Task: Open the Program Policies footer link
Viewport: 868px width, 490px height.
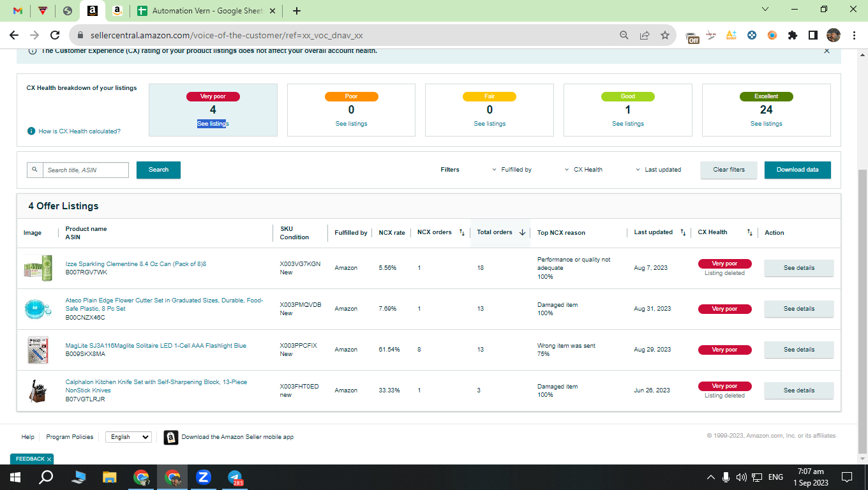Action: [70, 437]
